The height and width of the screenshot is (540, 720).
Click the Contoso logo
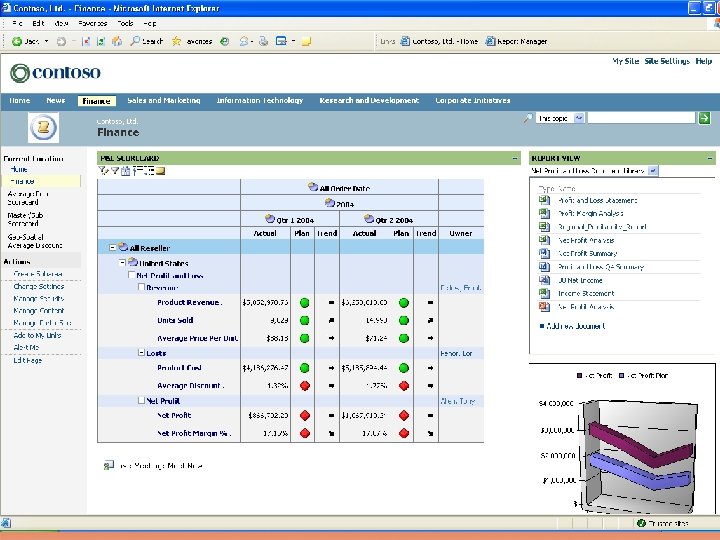[x=55, y=73]
